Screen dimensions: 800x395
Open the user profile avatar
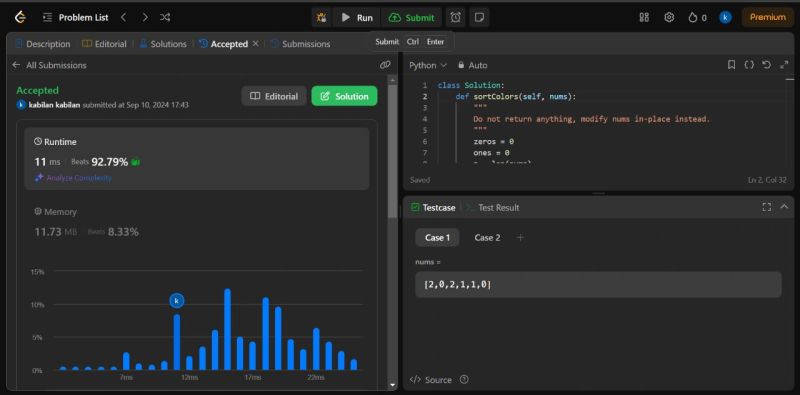(x=725, y=17)
